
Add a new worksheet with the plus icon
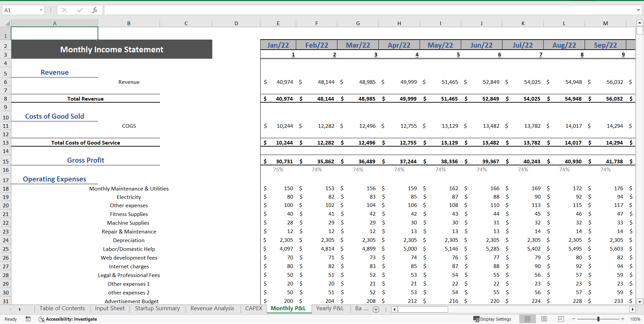click(x=376, y=310)
